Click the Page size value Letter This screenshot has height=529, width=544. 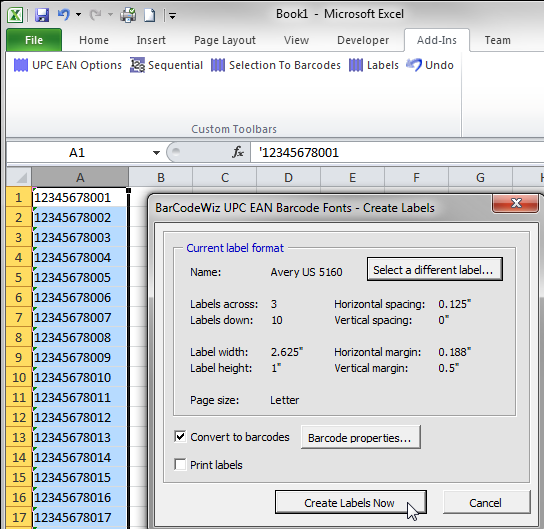point(284,400)
